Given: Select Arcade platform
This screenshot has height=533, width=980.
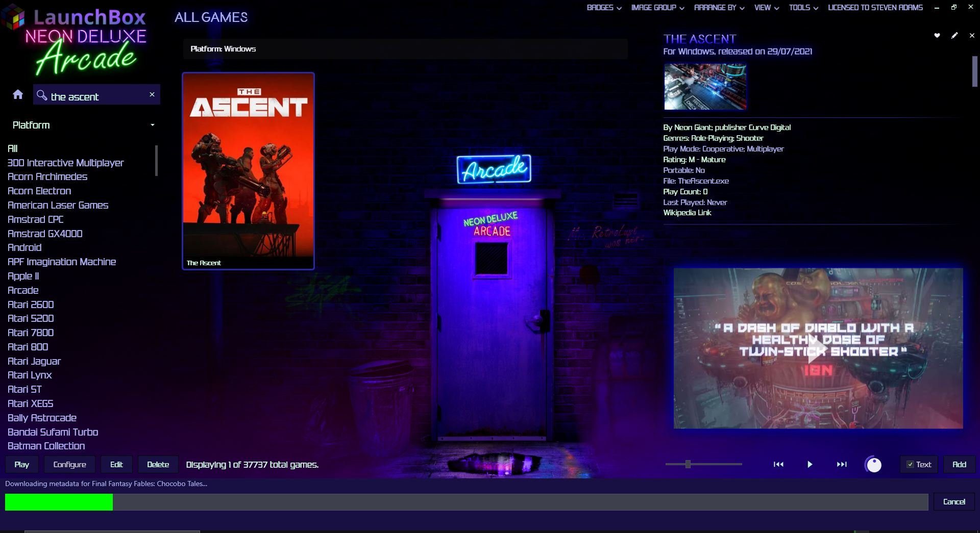Looking at the screenshot, I should (x=23, y=290).
